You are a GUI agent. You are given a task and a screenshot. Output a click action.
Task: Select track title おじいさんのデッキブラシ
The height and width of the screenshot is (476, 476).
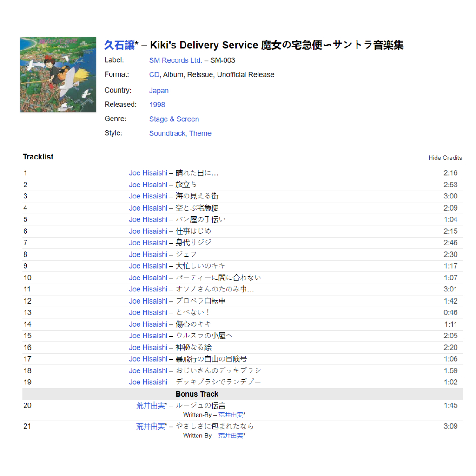click(218, 370)
